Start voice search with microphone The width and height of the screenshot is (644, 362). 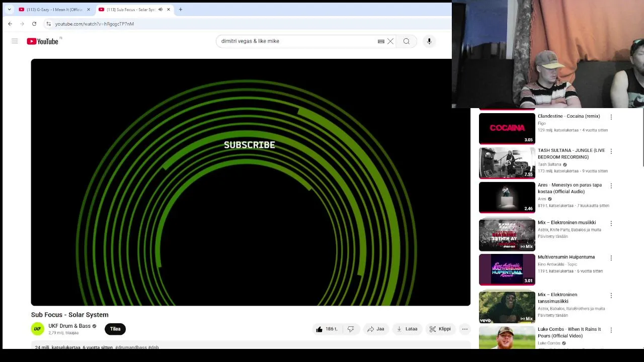click(429, 41)
